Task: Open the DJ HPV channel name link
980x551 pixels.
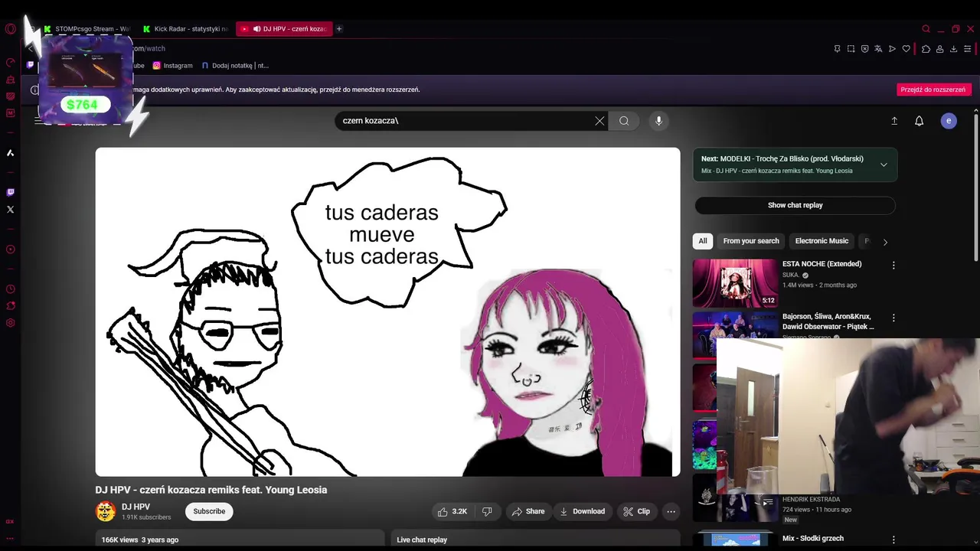Action: tap(136, 507)
